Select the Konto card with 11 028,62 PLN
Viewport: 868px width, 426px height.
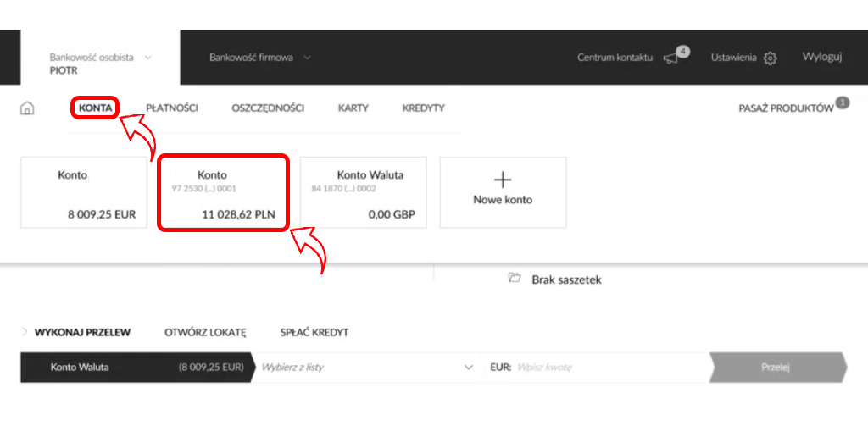point(224,192)
